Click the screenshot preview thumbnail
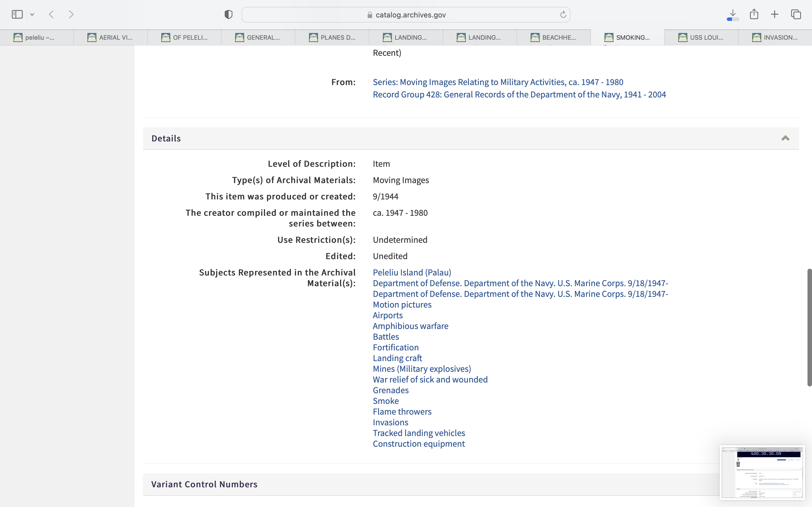Viewport: 812px width, 507px height. point(762,472)
